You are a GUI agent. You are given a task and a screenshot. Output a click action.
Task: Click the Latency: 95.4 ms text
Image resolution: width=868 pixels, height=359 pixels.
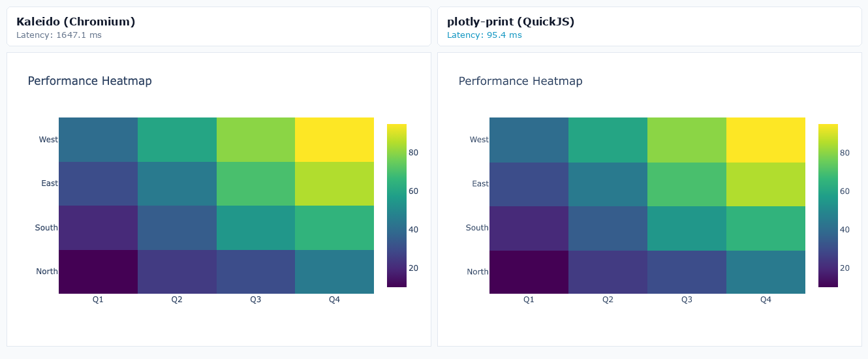coord(484,35)
